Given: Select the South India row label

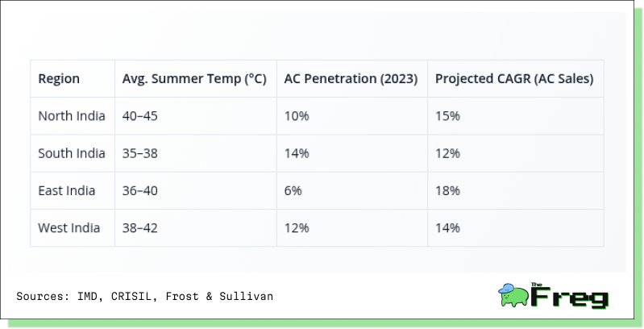Looking at the screenshot, I should [72, 153].
